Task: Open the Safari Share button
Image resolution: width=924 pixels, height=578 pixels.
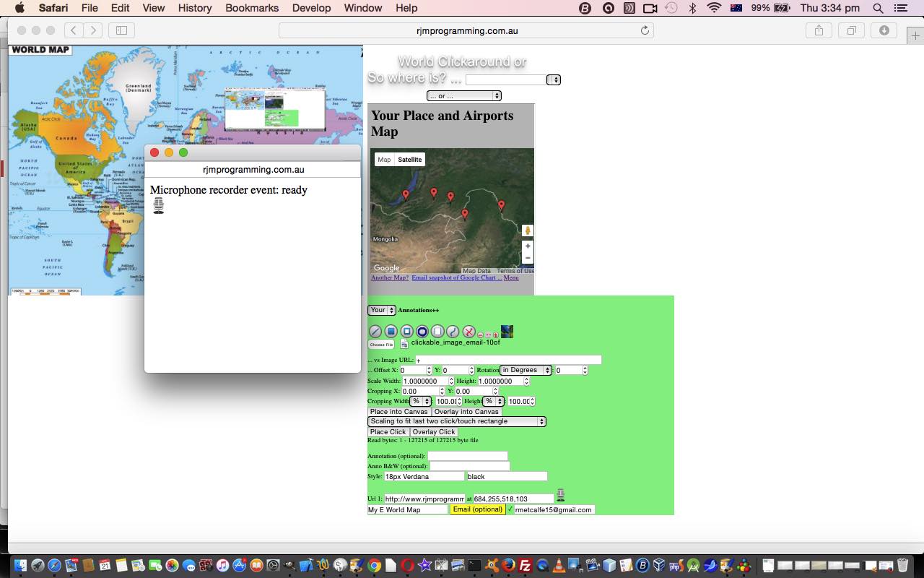Action: pyautogui.click(x=819, y=30)
